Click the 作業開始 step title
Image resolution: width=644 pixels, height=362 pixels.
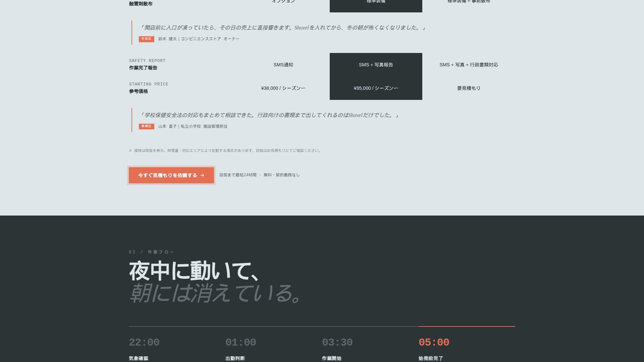click(x=332, y=358)
